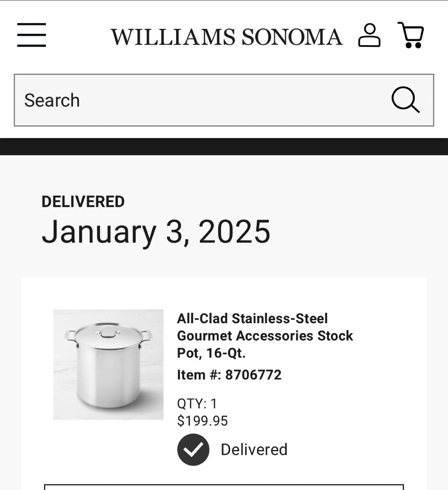Screen dimensions: 448x490
Task: Click the black promotional banner strip
Action: pyautogui.click(x=224, y=147)
